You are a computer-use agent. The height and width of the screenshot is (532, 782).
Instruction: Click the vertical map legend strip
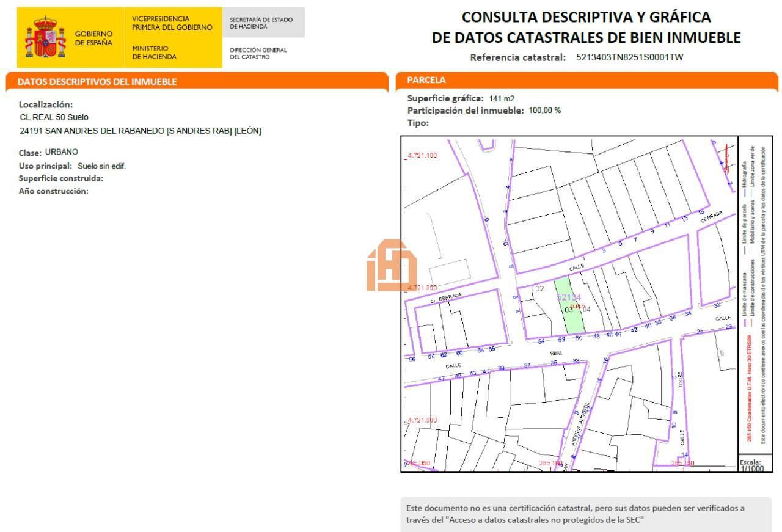pos(756,293)
